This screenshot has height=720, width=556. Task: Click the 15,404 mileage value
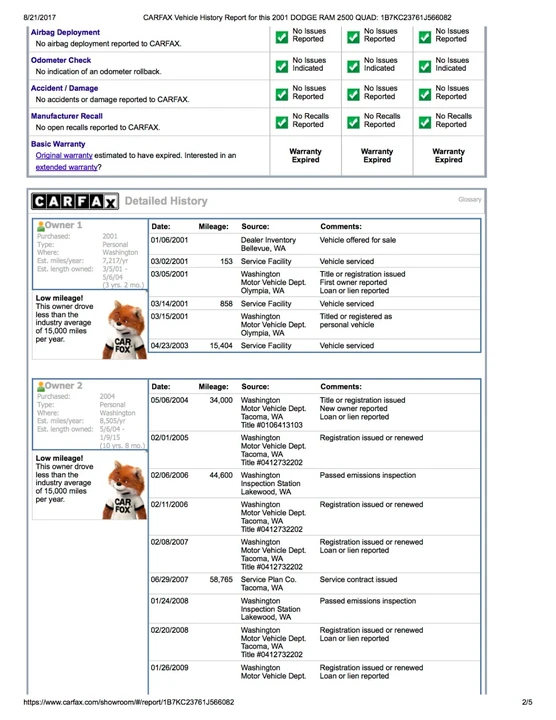pyautogui.click(x=221, y=346)
